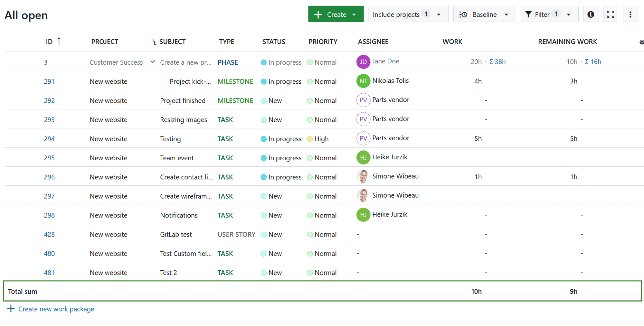Image resolution: width=644 pixels, height=326 pixels.
Task: Click the Baseline clock icon
Action: (x=463, y=14)
